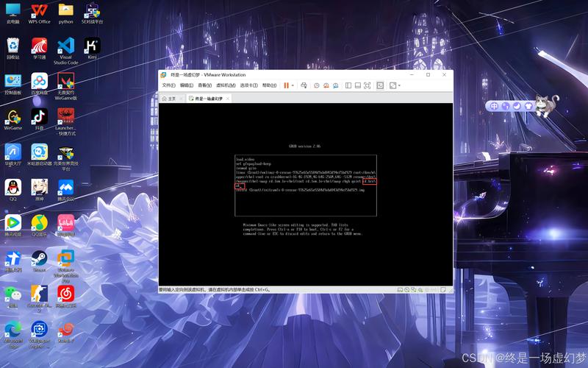This screenshot has height=368, width=588.
Task: Toggle the sidebar library panel icon
Action: tap(348, 85)
